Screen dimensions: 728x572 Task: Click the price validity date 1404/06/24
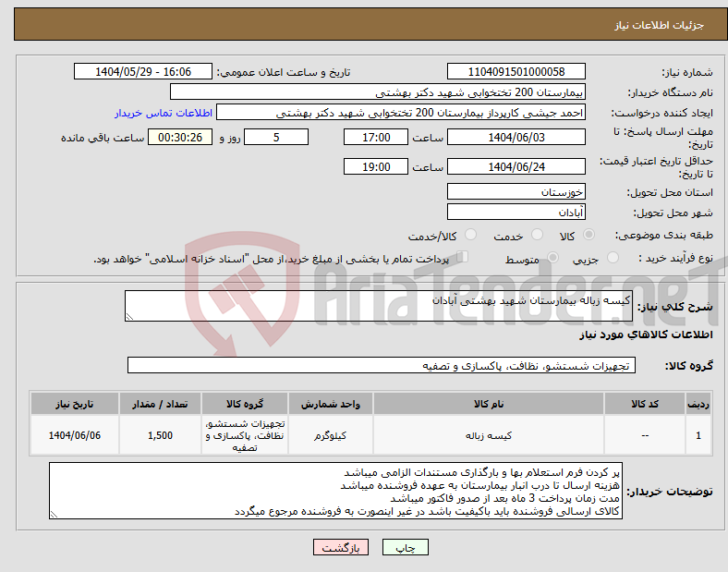tap(516, 166)
